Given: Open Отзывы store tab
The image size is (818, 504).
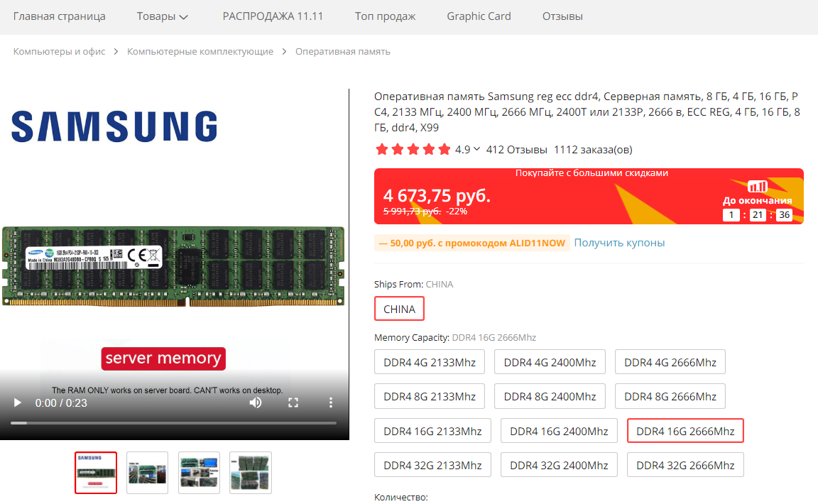Looking at the screenshot, I should click(562, 16).
